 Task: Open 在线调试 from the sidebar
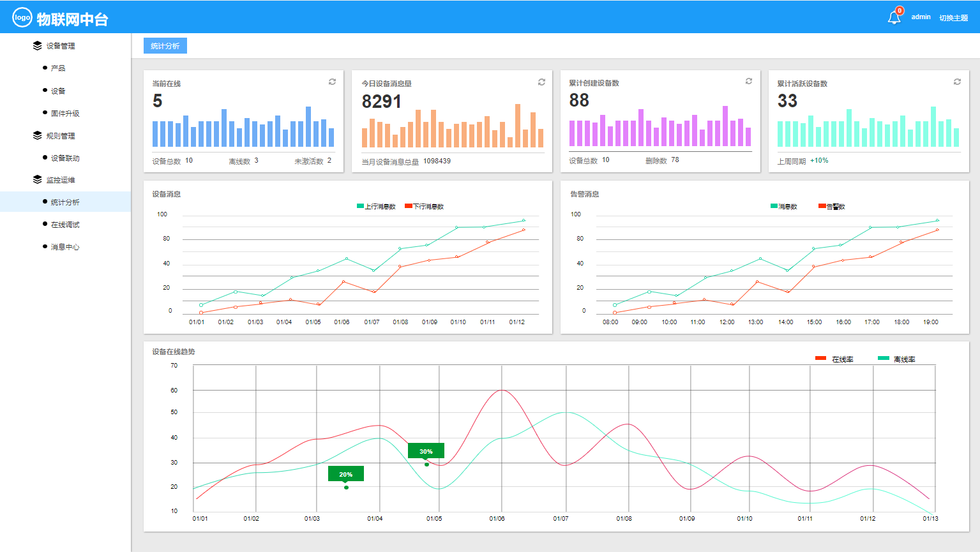click(x=65, y=225)
